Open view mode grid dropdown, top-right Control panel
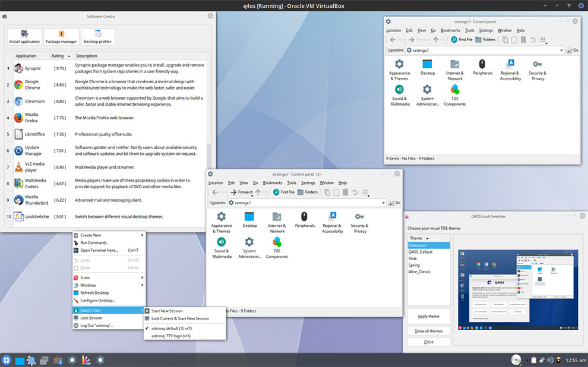The image size is (588, 367). coord(543,40)
